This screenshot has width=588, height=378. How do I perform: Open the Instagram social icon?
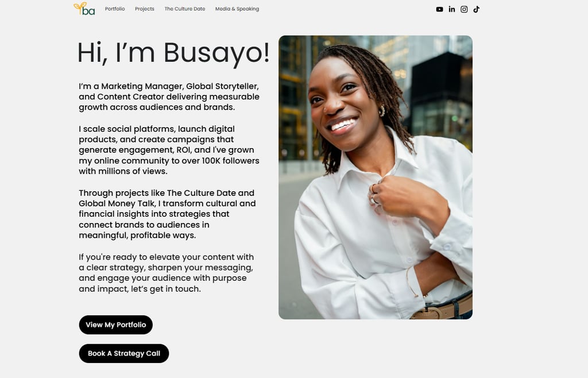point(464,9)
